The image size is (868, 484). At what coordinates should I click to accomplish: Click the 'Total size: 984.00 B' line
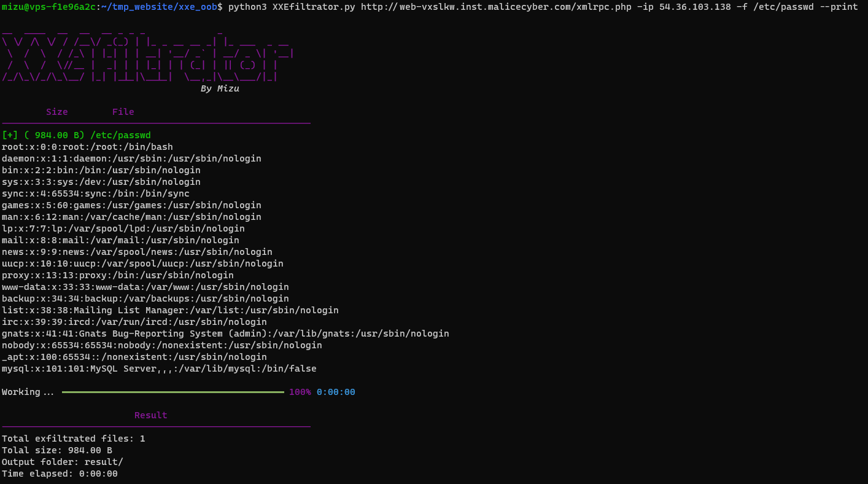point(57,450)
